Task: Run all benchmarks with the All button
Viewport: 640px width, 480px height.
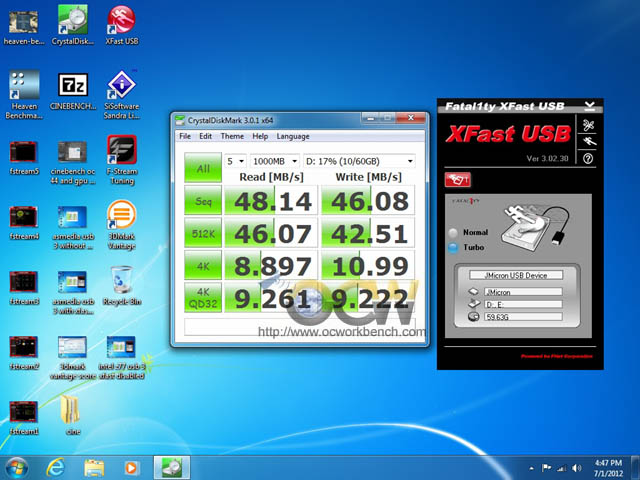Action: click(203, 167)
